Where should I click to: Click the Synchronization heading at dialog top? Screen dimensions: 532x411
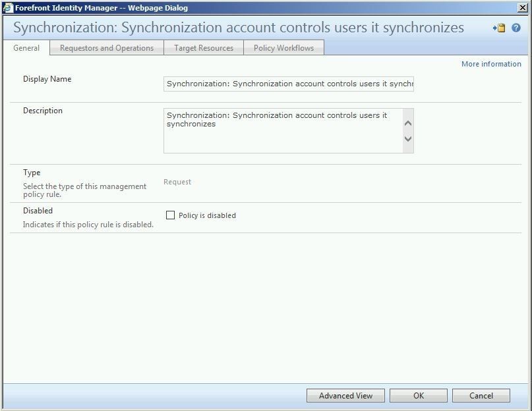(x=239, y=28)
